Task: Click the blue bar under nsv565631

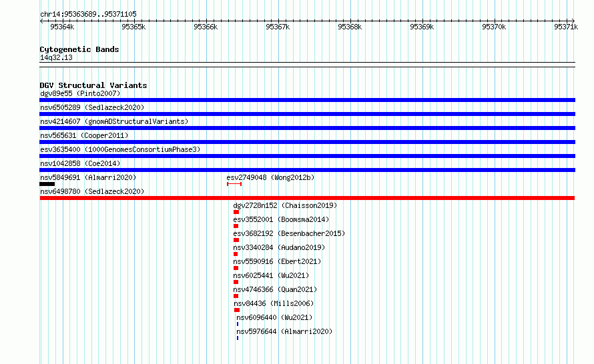Action: click(307, 142)
